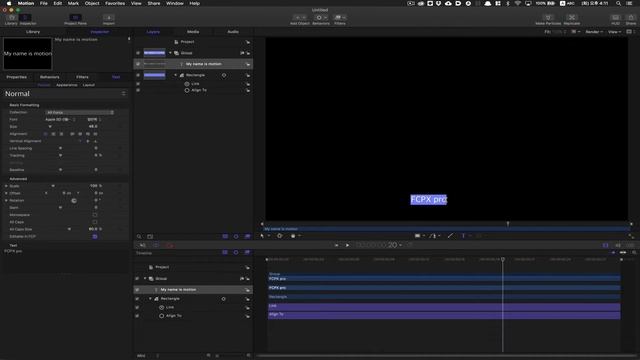Toggle the Link behavior checkbox in Layers list
The height and width of the screenshot is (360, 640).
138,84
